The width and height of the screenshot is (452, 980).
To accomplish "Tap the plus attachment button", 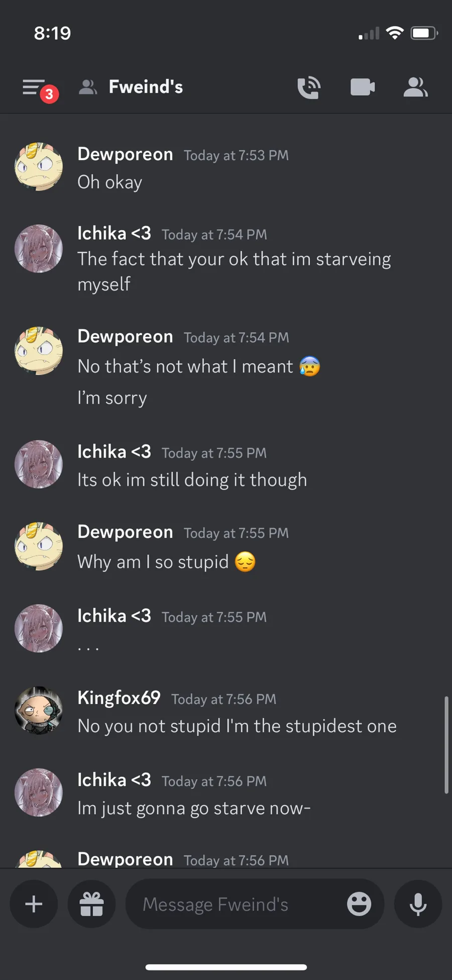I will click(34, 904).
